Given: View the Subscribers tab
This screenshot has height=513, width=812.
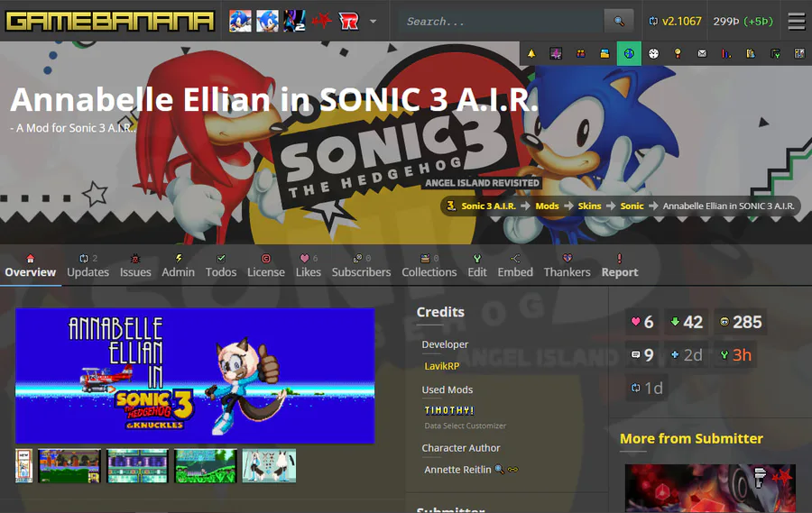Looking at the screenshot, I should tap(362, 266).
